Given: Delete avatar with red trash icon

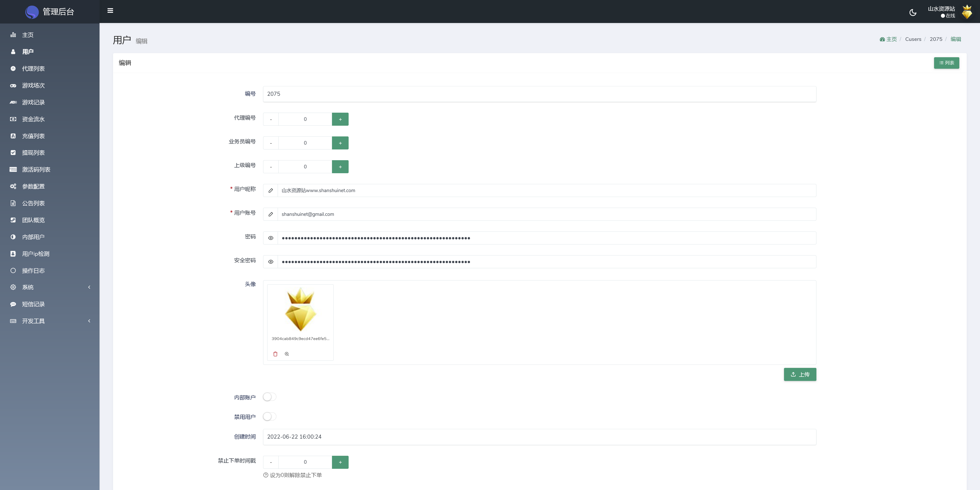Looking at the screenshot, I should pos(275,354).
